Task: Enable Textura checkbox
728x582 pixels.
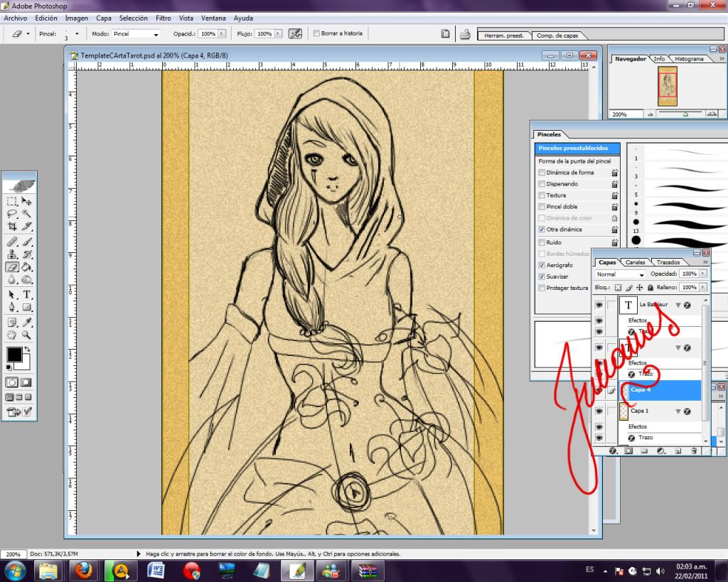Action: click(x=541, y=195)
